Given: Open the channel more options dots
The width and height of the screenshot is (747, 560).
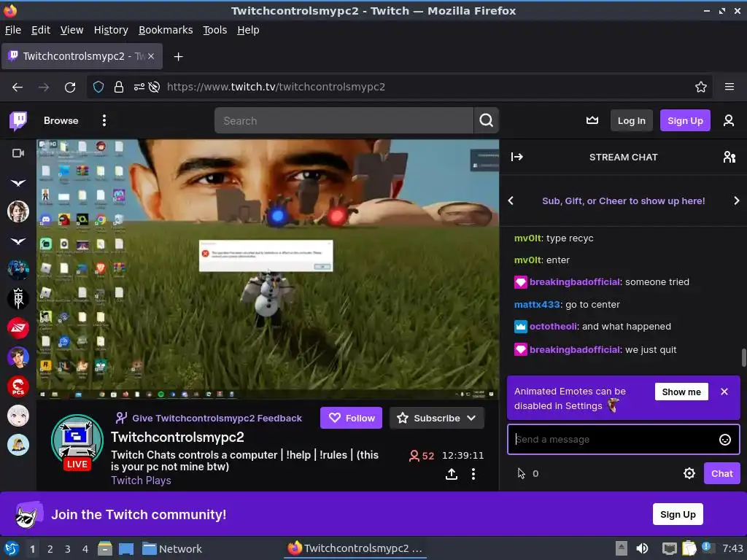Looking at the screenshot, I should click(473, 474).
